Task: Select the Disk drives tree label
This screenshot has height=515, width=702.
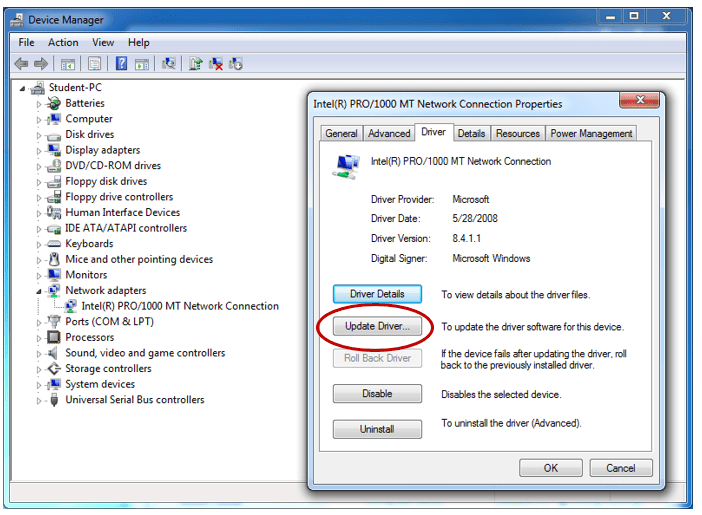Action: 90,134
